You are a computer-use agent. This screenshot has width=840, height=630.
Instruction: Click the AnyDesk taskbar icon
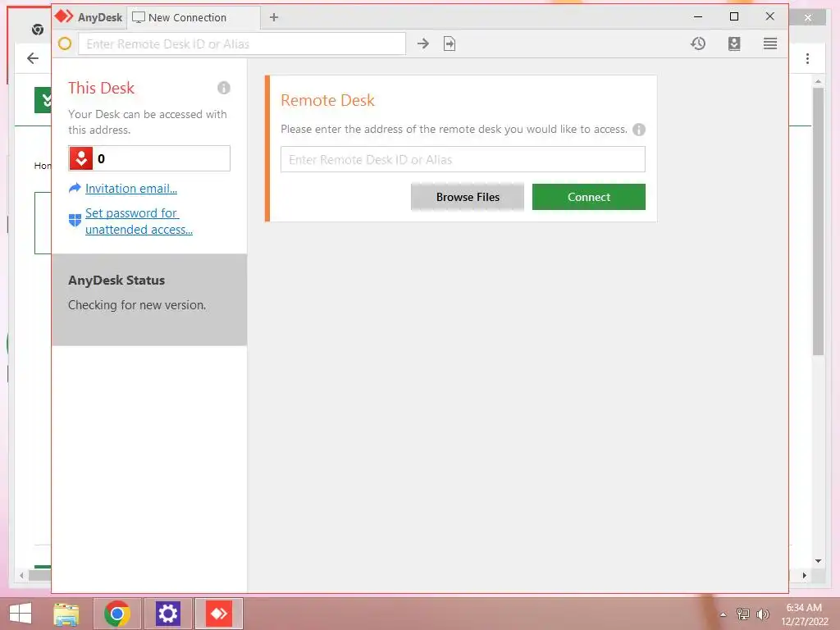pyautogui.click(x=218, y=614)
